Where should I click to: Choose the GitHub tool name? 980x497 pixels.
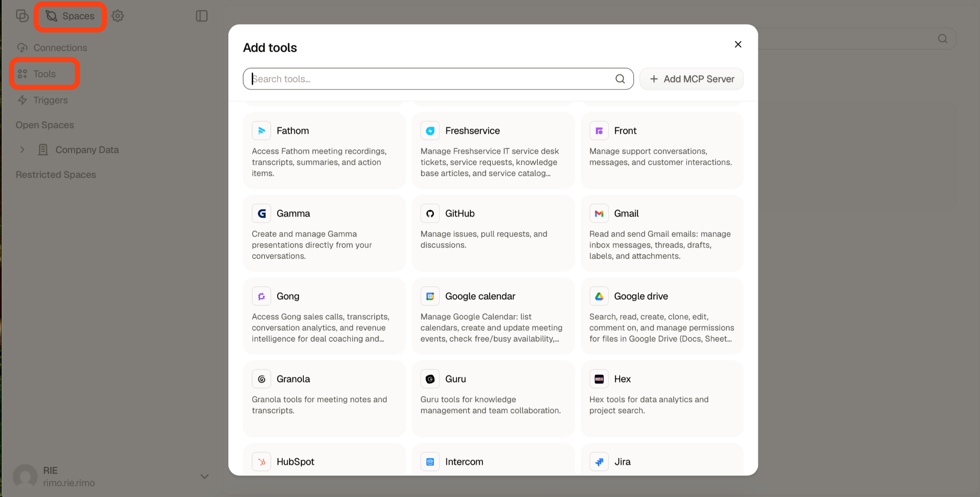(x=460, y=213)
